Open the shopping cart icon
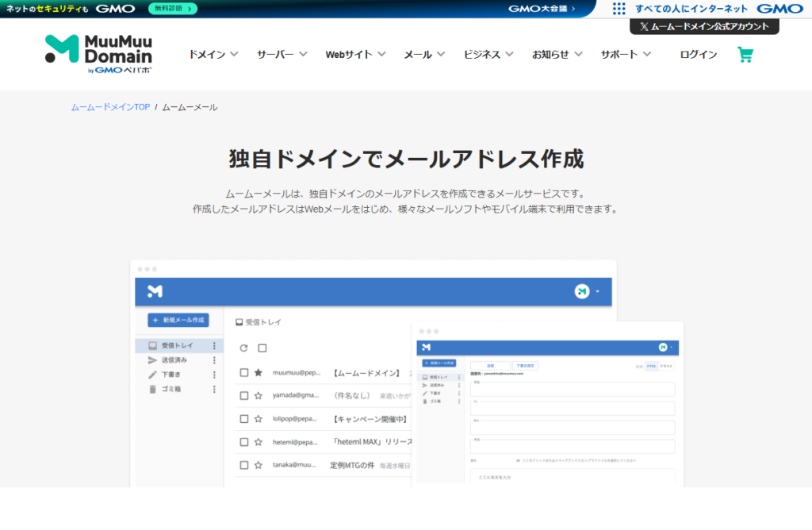 click(x=745, y=55)
